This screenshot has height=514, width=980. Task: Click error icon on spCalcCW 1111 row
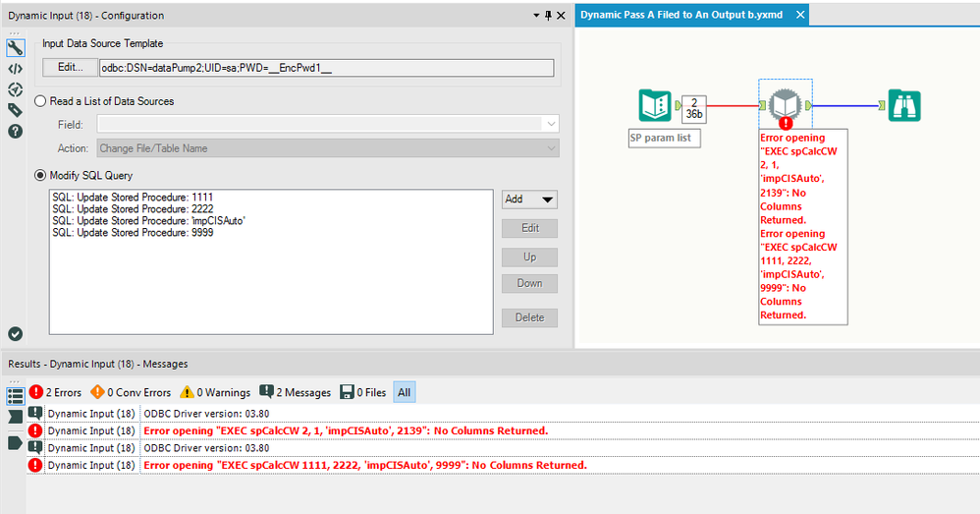pos(35,465)
